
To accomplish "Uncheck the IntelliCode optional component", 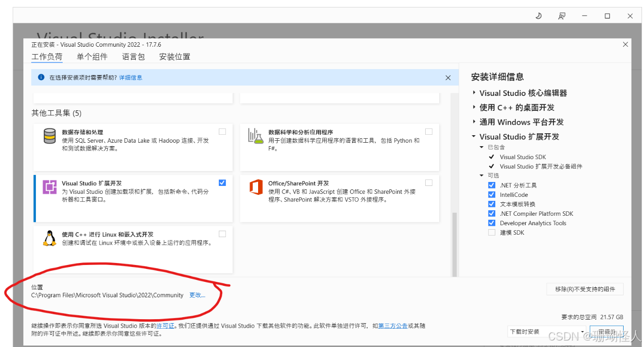I will tap(492, 195).
